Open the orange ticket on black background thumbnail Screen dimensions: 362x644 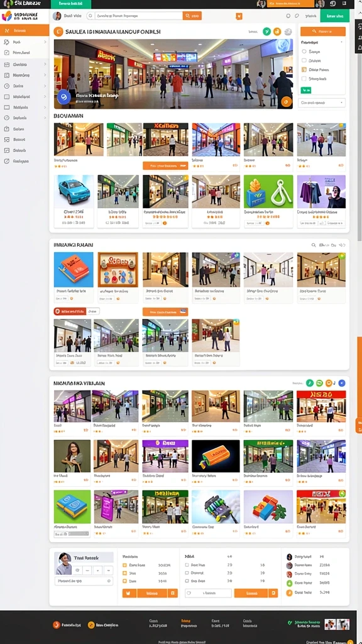[x=216, y=456]
